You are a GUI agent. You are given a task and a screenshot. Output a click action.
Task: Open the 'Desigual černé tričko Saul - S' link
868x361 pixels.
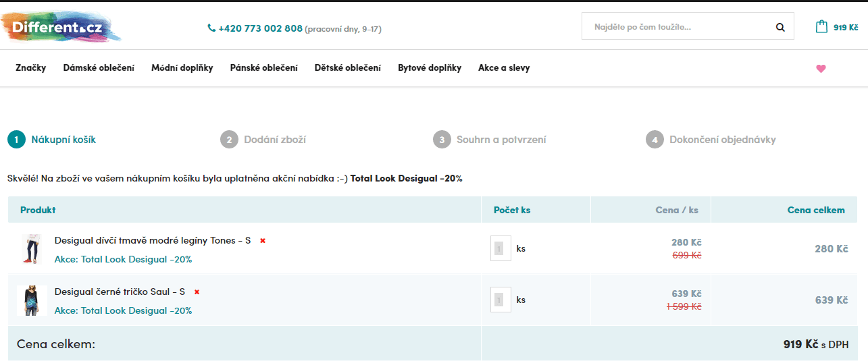[120, 291]
